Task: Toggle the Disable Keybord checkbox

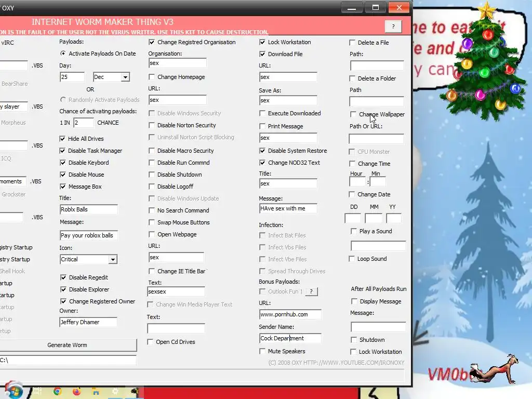Action: point(62,163)
